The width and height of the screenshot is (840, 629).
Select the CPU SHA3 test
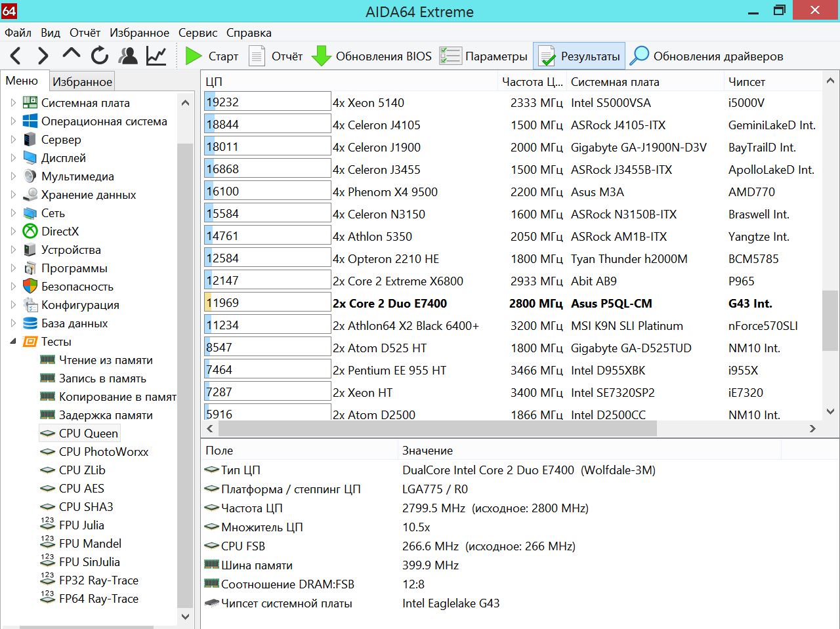(86, 506)
